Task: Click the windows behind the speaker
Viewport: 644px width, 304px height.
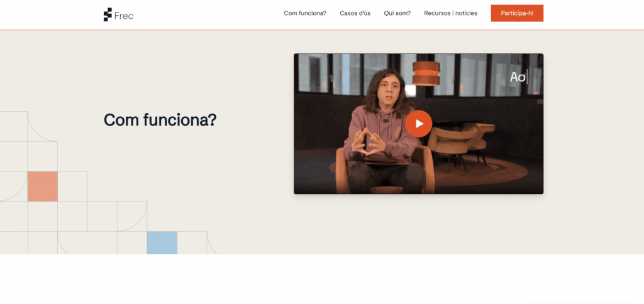Action: (419, 75)
